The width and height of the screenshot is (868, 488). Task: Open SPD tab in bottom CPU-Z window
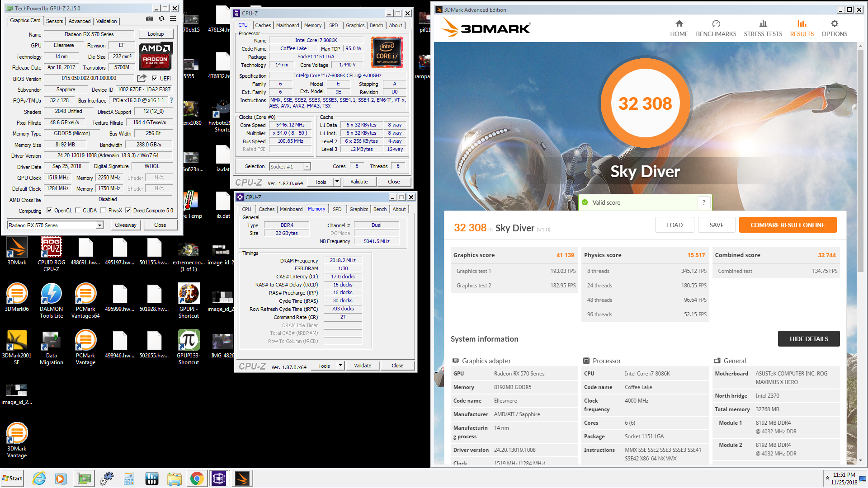[x=337, y=209]
